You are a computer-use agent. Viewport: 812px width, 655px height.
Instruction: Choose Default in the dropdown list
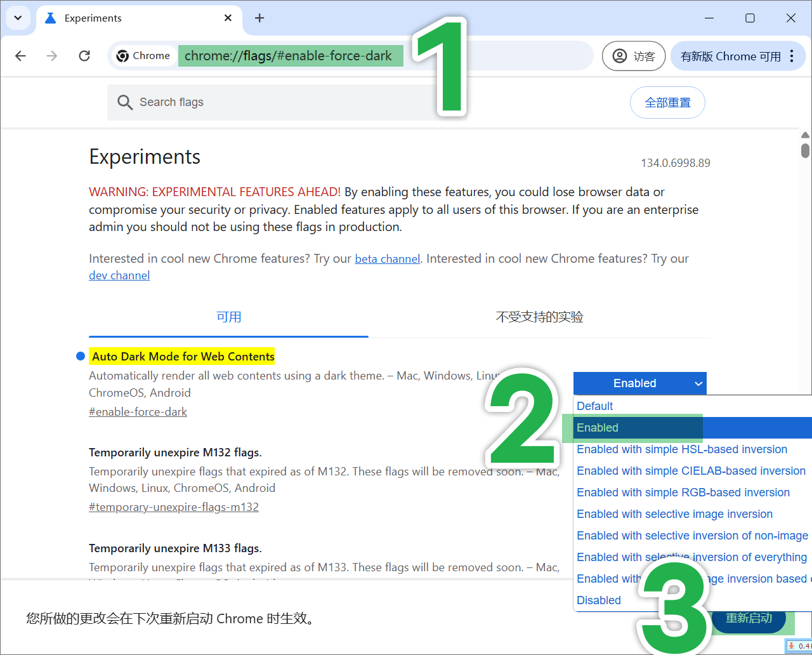pyautogui.click(x=693, y=406)
